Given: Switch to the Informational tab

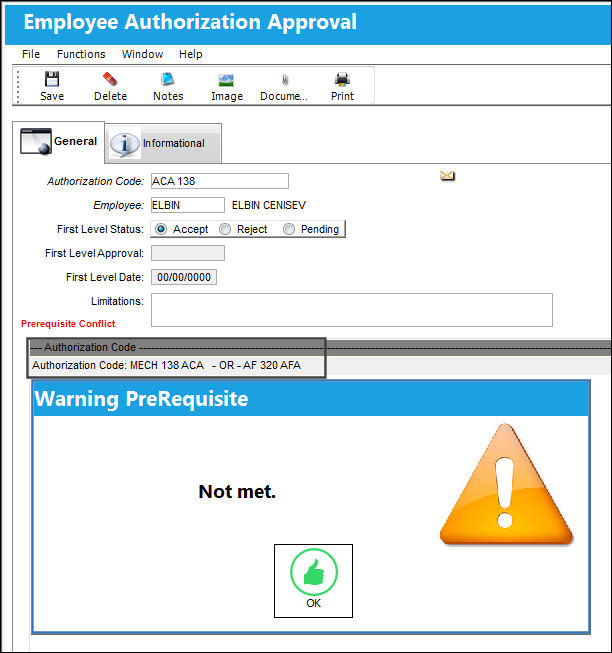Looking at the screenshot, I should coord(163,143).
